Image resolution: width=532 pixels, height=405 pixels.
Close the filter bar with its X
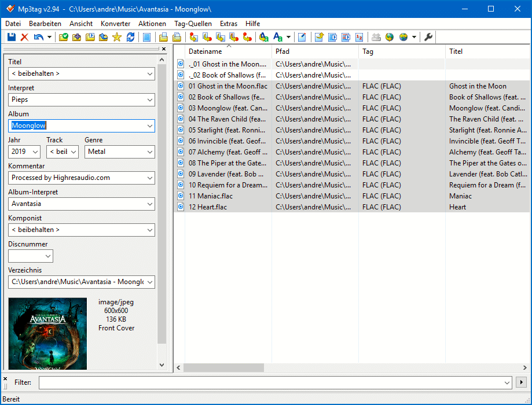[5, 378]
